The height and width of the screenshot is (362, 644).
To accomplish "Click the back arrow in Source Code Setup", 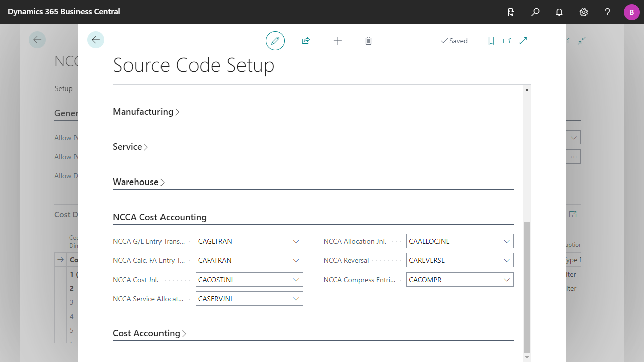I will 96,40.
